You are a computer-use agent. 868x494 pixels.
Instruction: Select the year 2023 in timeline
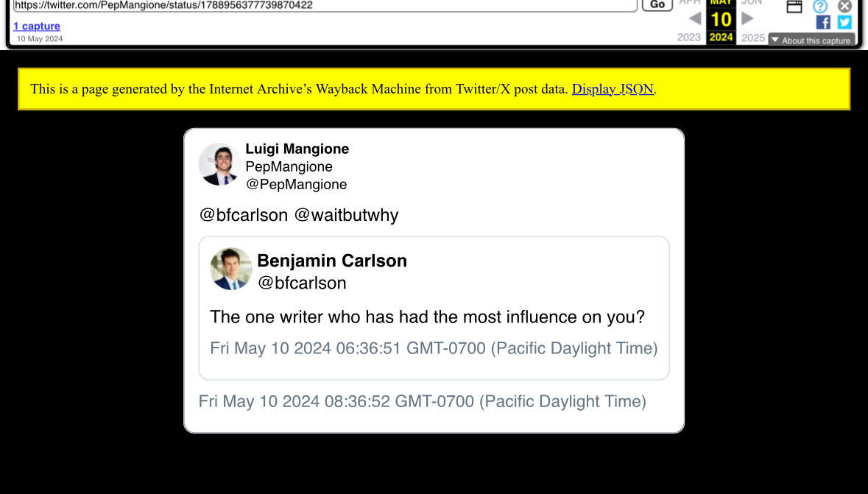click(688, 37)
